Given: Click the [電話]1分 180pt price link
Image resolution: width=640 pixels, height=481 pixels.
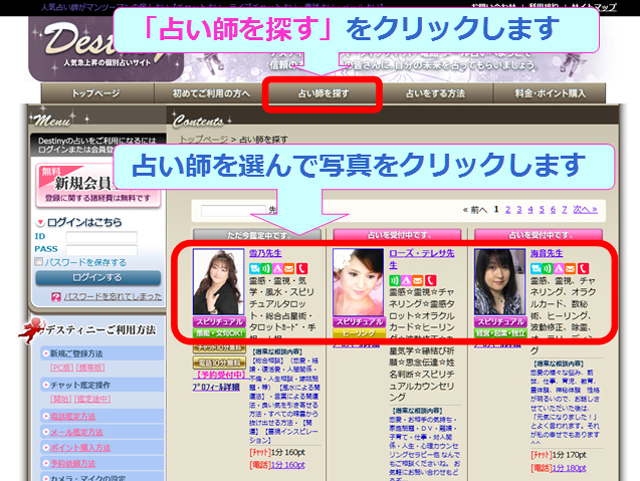Looking at the screenshot, I should (x=559, y=468).
